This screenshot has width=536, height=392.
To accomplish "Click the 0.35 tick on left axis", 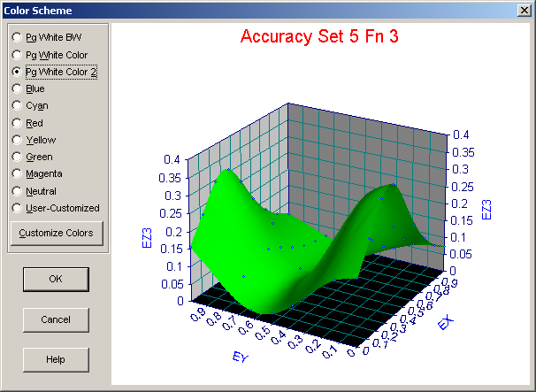I will (169, 178).
